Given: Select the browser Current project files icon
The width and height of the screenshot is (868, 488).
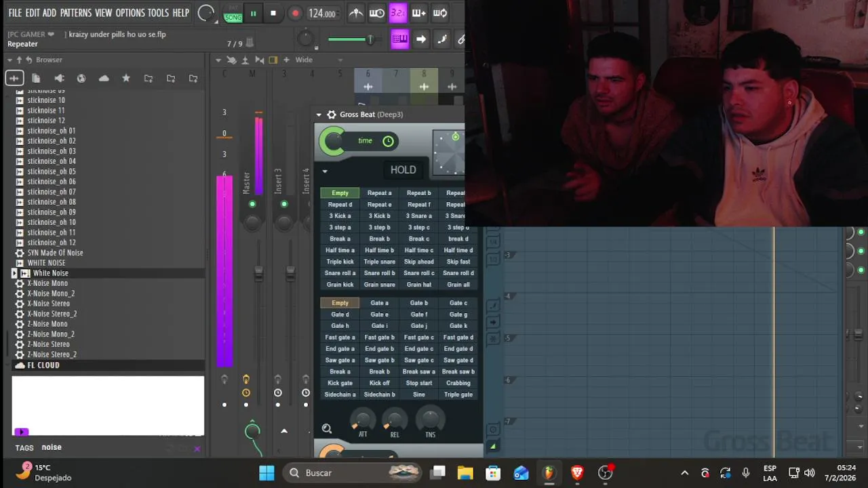Looking at the screenshot, I should (x=36, y=78).
